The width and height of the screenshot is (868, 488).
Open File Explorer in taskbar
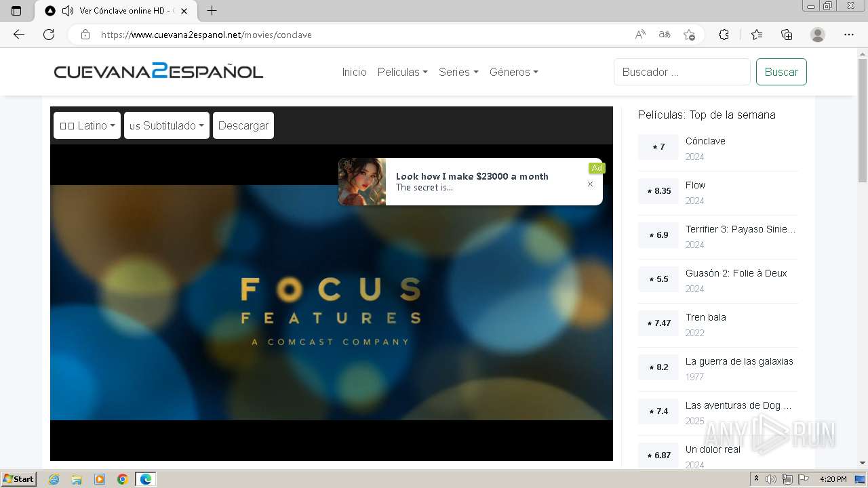pos(77,479)
